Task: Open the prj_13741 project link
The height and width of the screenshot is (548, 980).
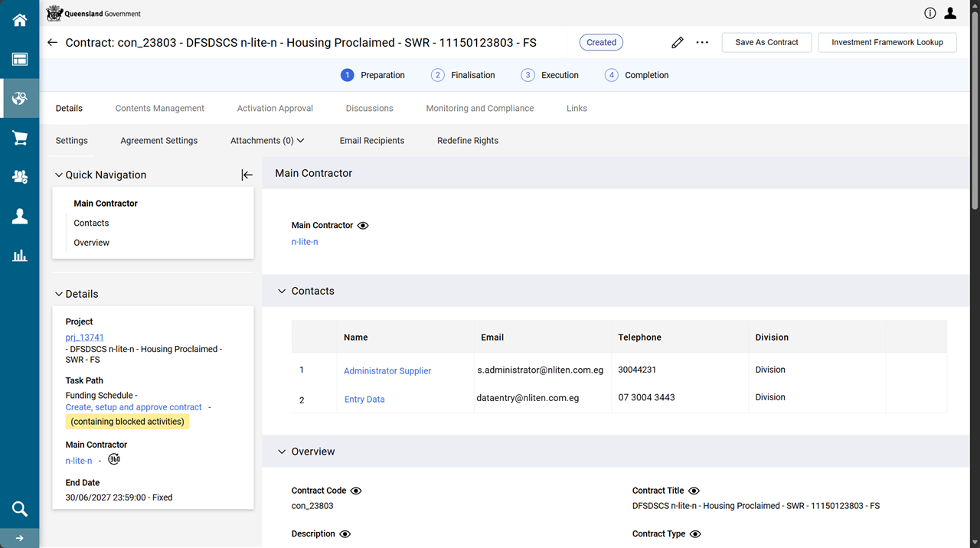Action: point(84,338)
